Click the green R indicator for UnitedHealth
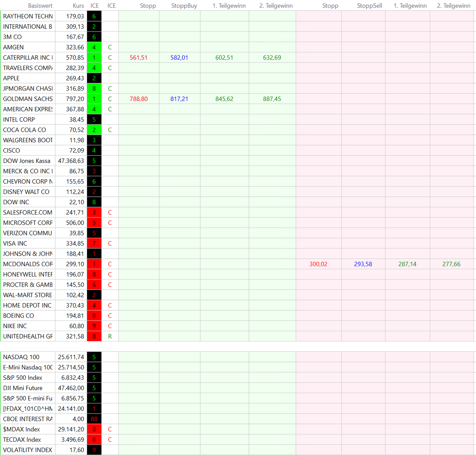This screenshot has width=476, height=455. point(110,336)
